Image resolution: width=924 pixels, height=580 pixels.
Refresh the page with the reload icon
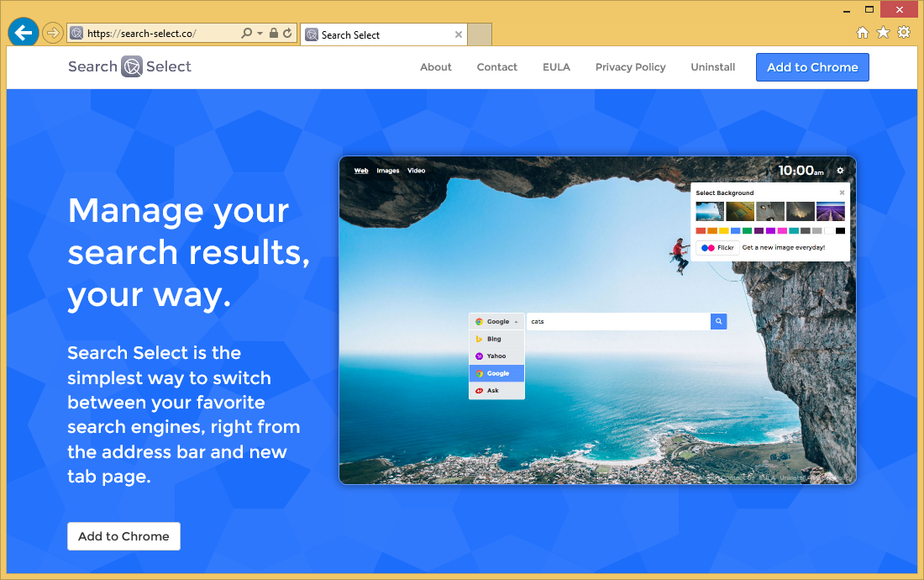click(x=287, y=33)
